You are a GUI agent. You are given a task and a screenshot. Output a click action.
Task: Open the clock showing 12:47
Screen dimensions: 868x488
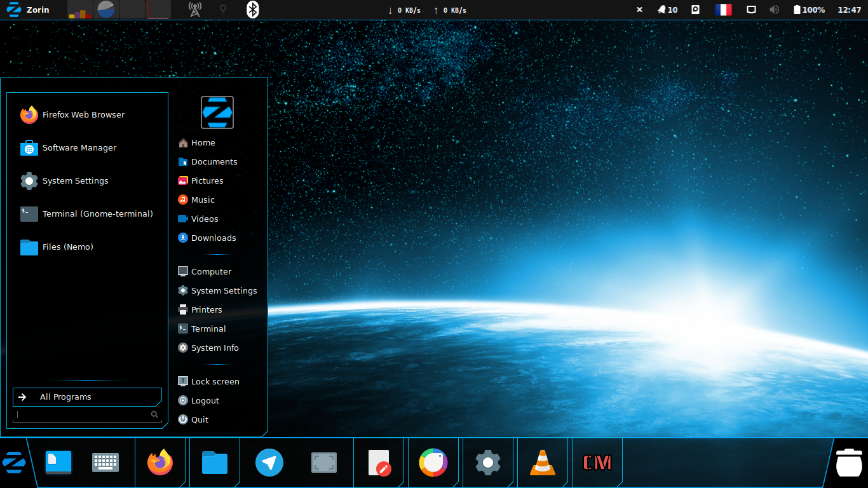(850, 10)
